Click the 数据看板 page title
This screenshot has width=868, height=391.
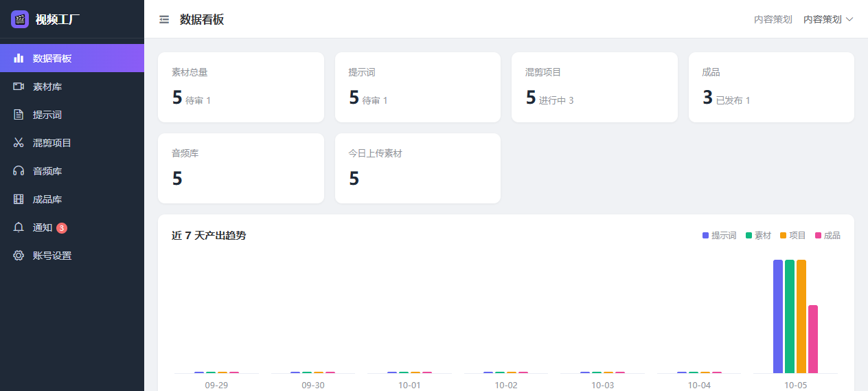pyautogui.click(x=202, y=19)
